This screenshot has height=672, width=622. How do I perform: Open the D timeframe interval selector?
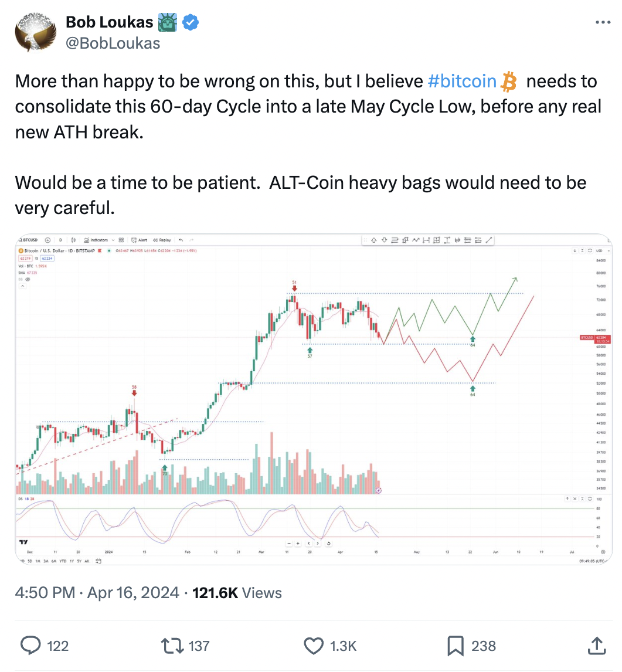click(60, 240)
